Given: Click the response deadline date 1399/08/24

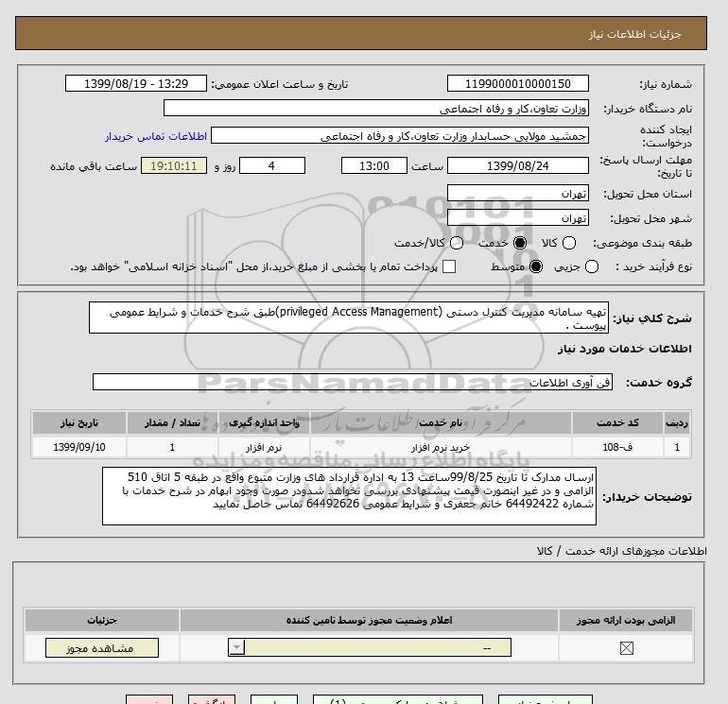Looking at the screenshot, I should 518,166.
